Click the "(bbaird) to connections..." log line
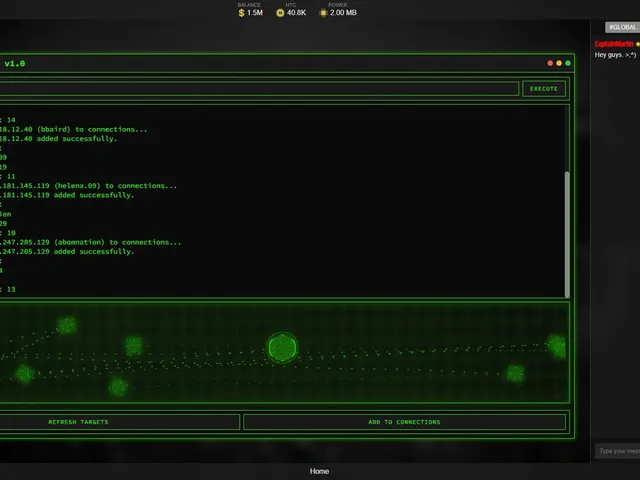The width and height of the screenshot is (640, 480). (73, 129)
